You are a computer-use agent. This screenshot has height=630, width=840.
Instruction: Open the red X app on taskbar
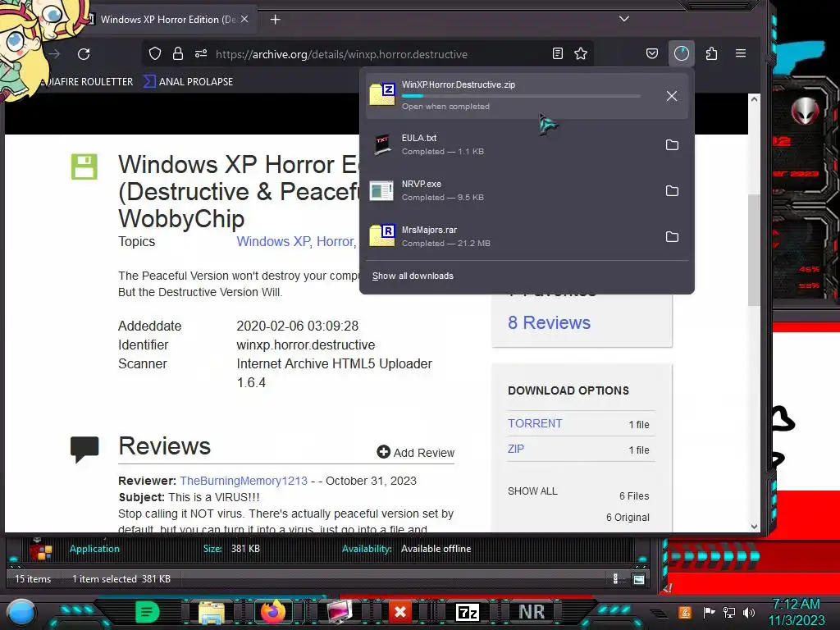(400, 612)
